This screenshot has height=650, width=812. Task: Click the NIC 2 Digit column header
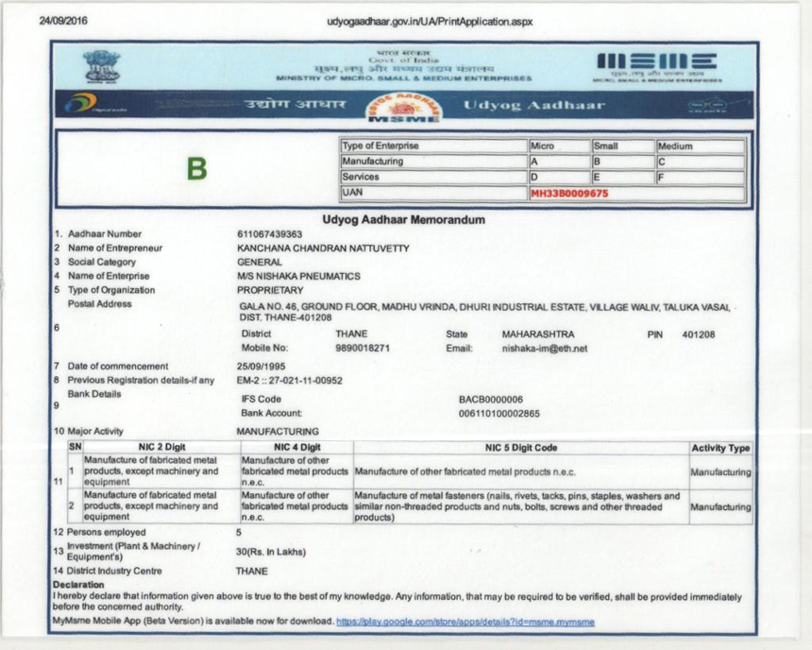pos(161,447)
